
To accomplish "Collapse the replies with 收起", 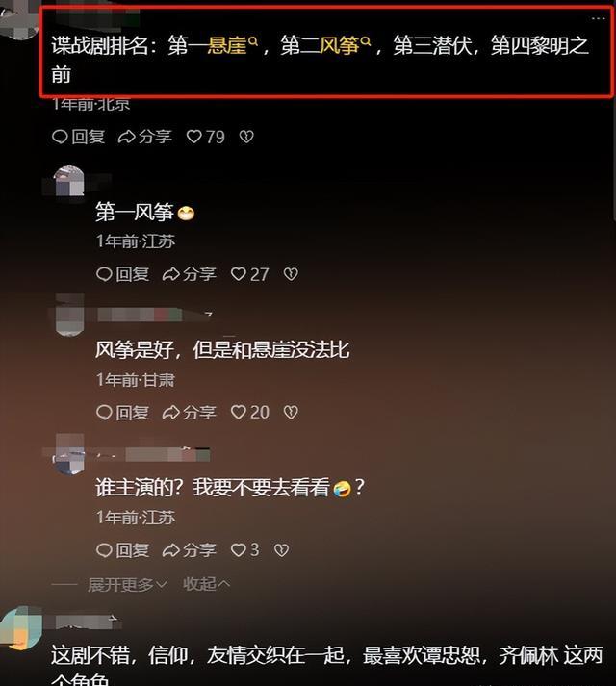I will (206, 584).
